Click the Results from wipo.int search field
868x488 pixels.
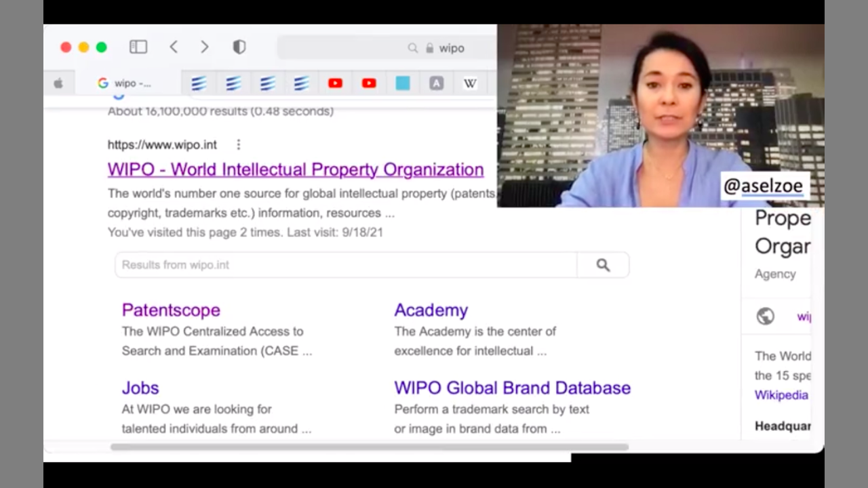pos(345,265)
